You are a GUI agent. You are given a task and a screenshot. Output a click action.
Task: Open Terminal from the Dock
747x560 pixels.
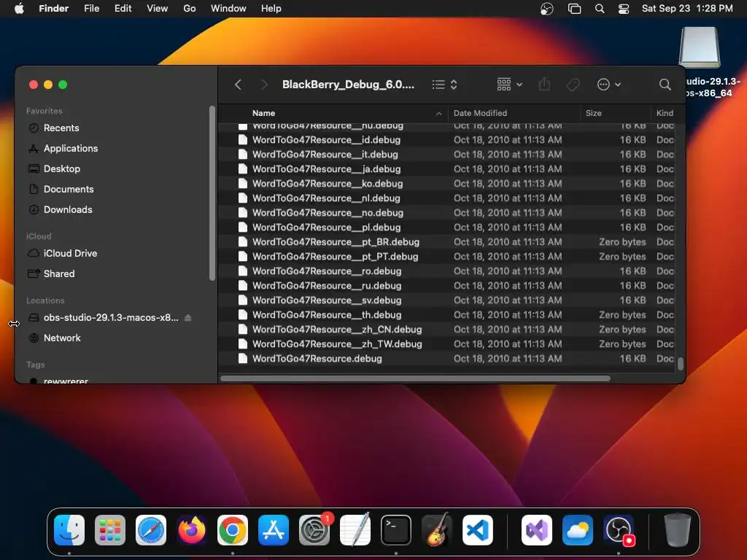pos(396,530)
